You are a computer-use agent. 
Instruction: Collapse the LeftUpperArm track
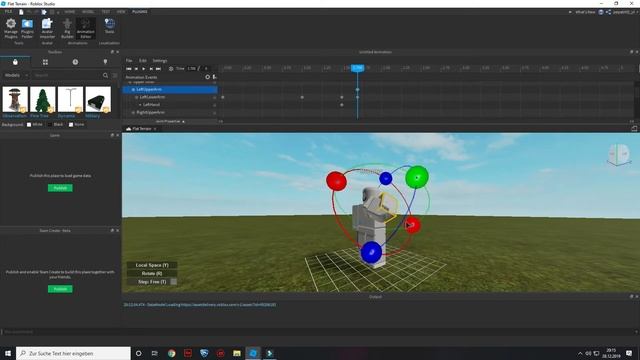click(x=133, y=89)
